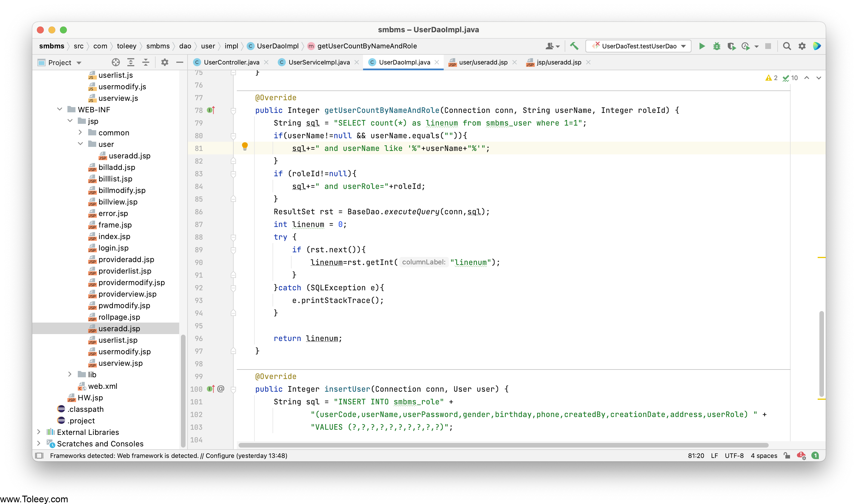
Task: Expand the common folder
Action: pos(80,132)
